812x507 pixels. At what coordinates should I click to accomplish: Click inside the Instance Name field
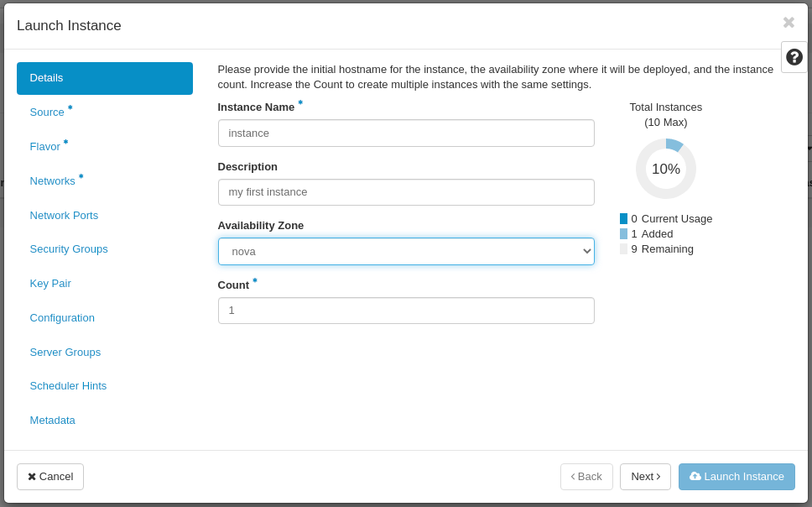[406, 133]
